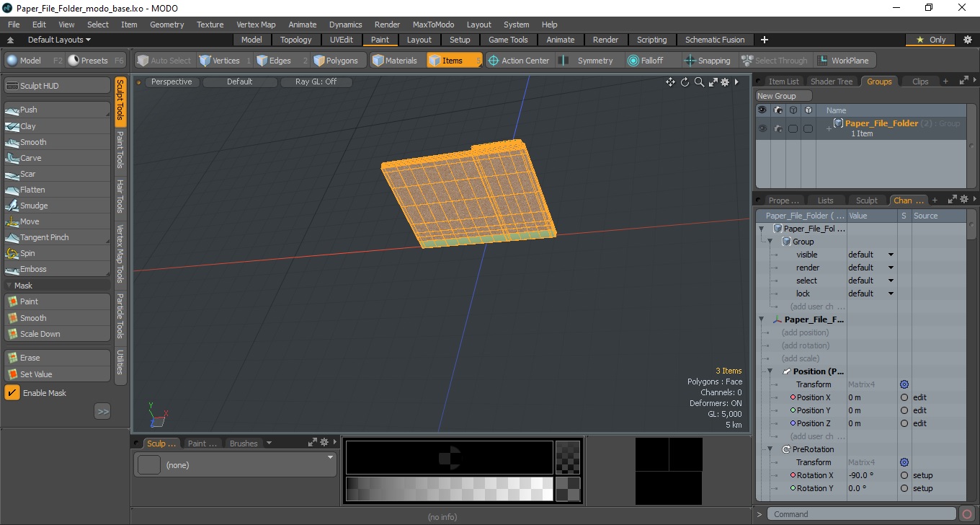Open the Snapping options
Screen dimensions: 980x525
[x=708, y=61]
